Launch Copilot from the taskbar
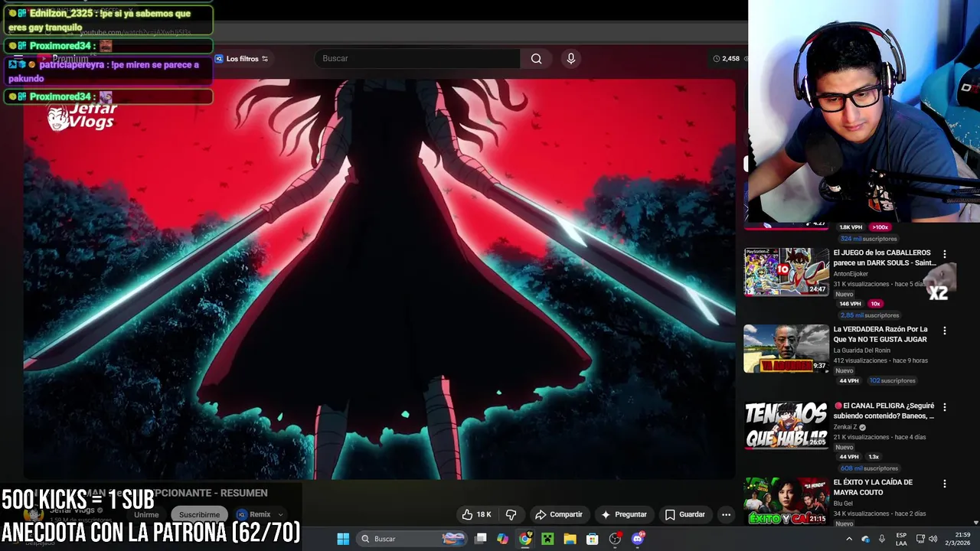The height and width of the screenshot is (551, 980). pyautogui.click(x=502, y=539)
